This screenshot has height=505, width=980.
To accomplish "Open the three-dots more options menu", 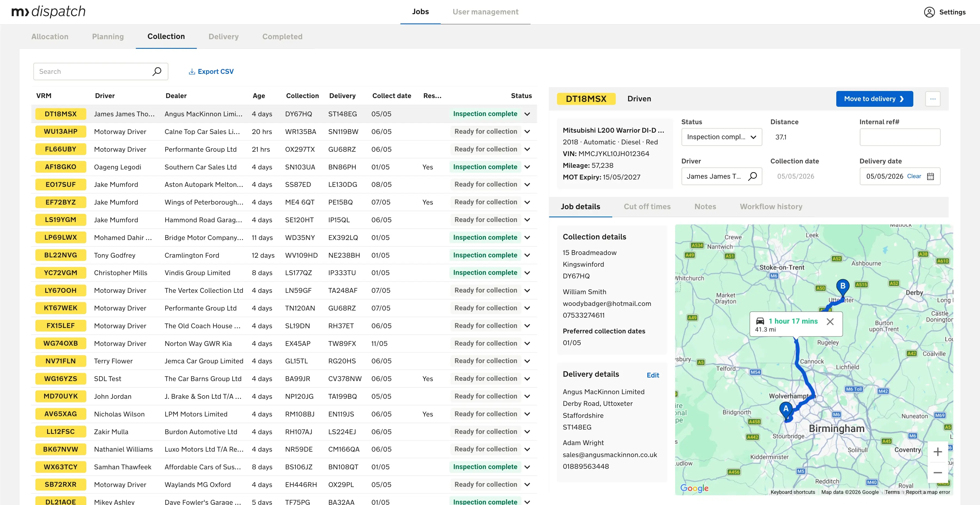I will 933,99.
